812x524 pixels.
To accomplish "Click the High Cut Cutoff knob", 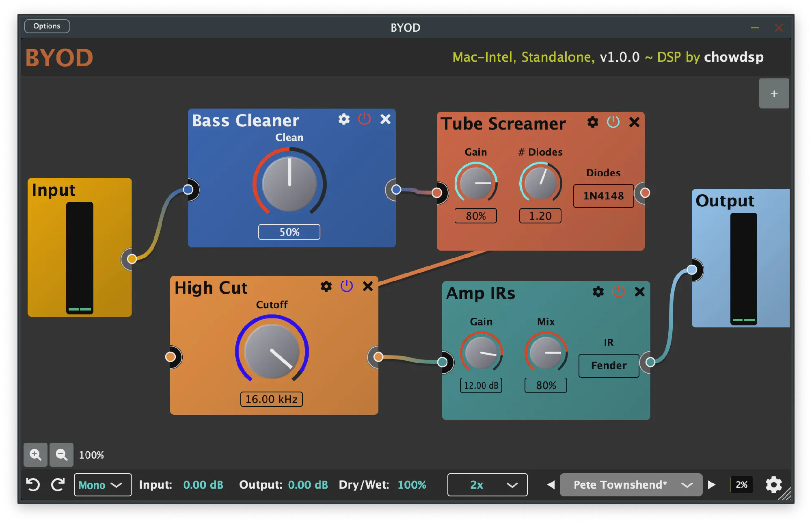I will (x=272, y=351).
